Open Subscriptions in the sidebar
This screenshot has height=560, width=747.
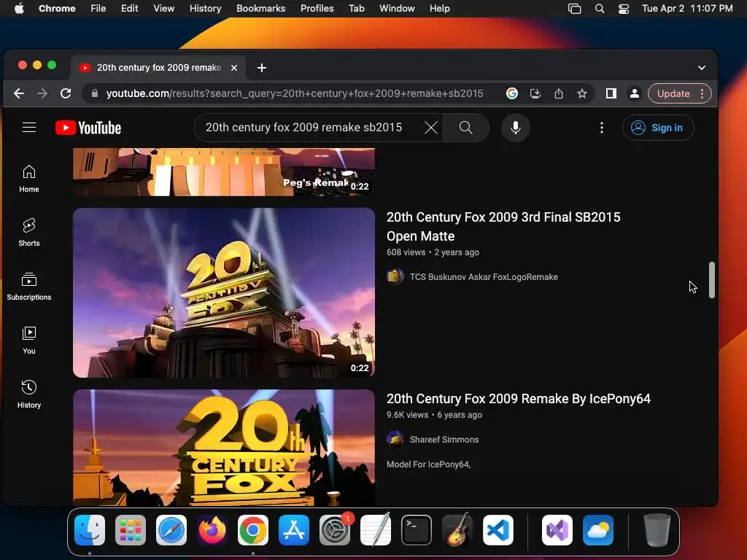(29, 286)
